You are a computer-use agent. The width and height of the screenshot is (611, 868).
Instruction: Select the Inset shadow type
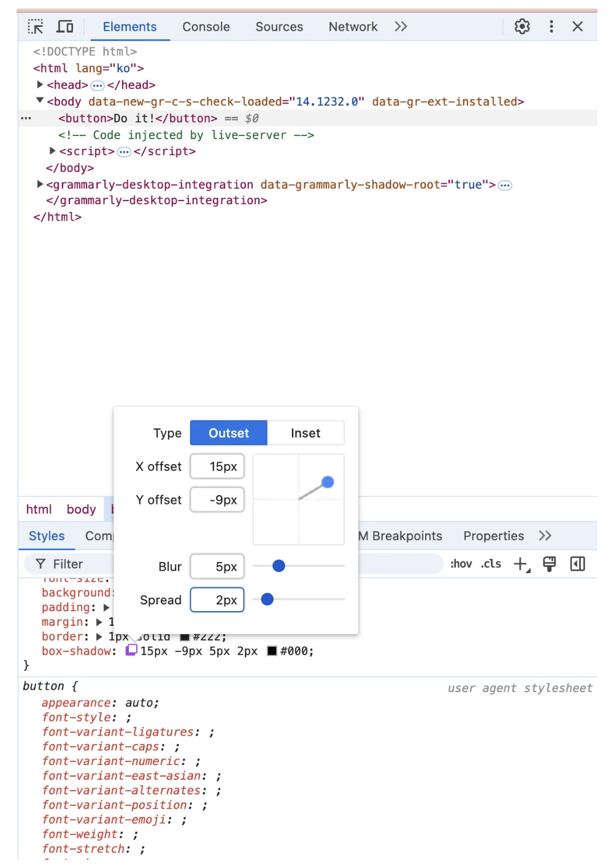pyautogui.click(x=305, y=433)
